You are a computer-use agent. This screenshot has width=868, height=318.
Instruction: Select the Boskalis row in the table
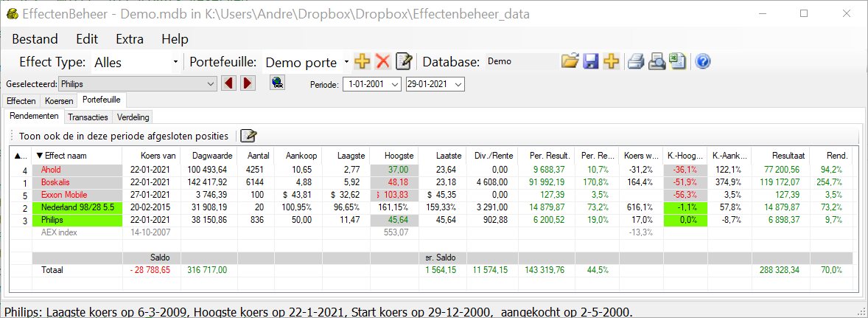(73, 182)
